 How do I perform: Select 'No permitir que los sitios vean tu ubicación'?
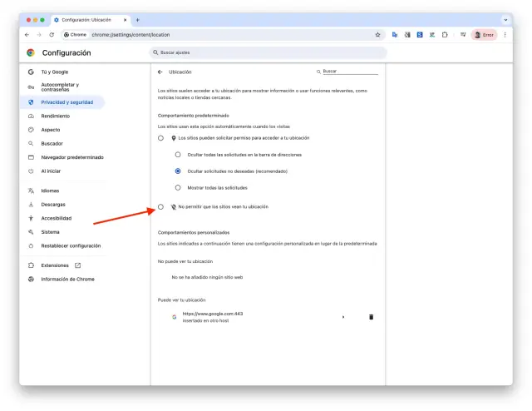click(x=160, y=205)
